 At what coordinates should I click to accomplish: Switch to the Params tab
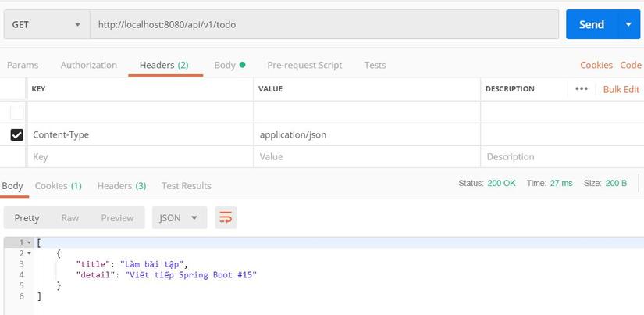coord(23,65)
